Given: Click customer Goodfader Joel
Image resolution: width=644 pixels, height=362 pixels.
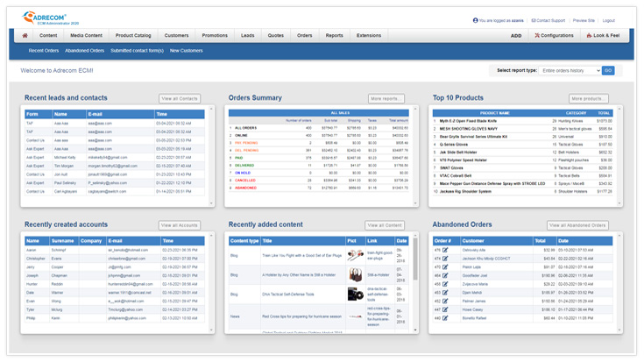Looking at the screenshot, I should [475, 276].
